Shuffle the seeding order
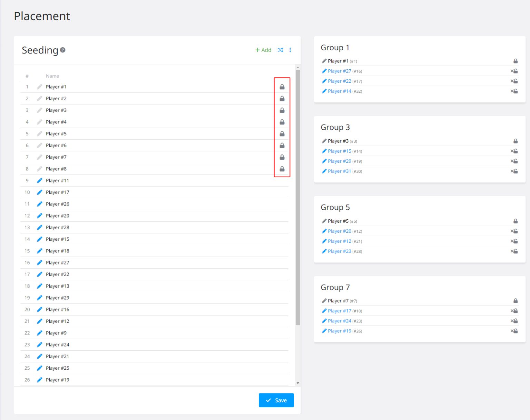 [x=281, y=50]
